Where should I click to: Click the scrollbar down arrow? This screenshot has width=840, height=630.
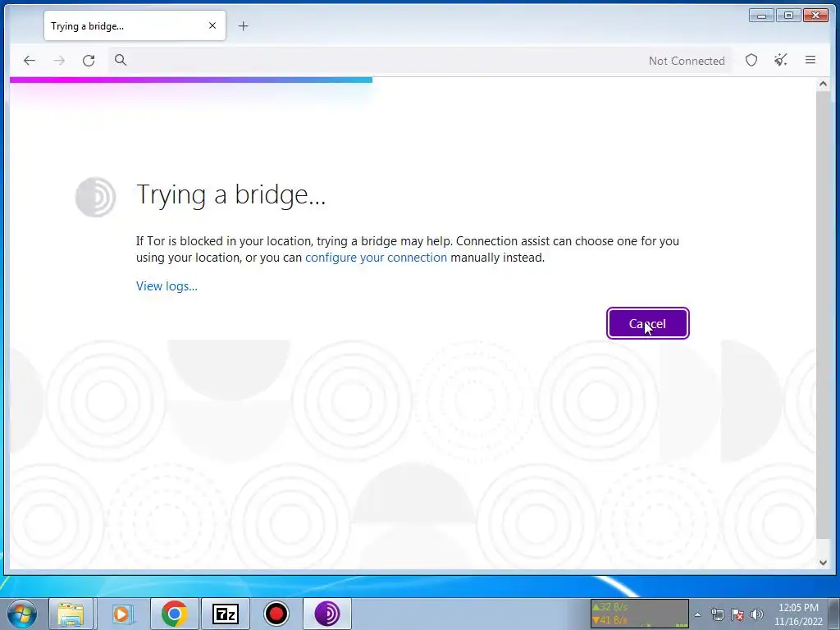click(823, 563)
